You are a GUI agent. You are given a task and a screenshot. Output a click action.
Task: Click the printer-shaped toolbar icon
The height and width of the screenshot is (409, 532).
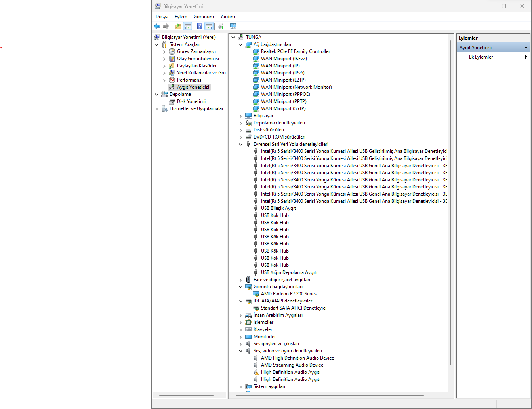coord(221,27)
